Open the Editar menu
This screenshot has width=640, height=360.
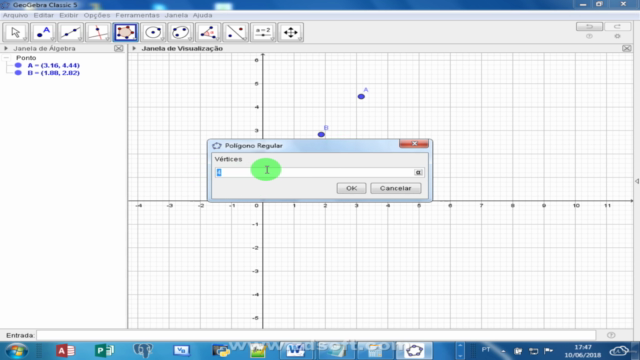point(44,15)
